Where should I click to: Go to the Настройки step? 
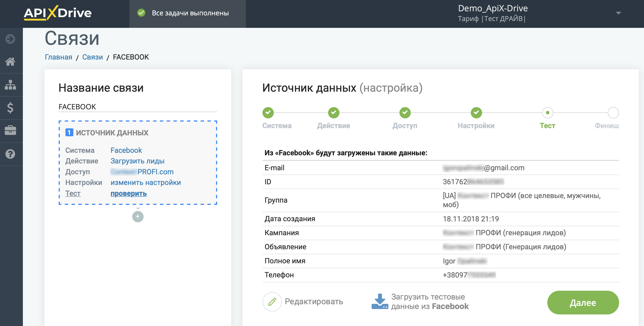(476, 125)
